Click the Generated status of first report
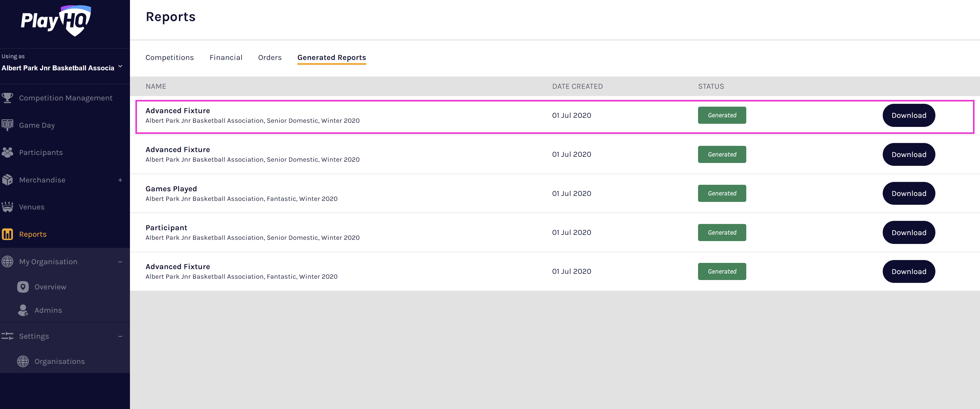 coord(722,115)
